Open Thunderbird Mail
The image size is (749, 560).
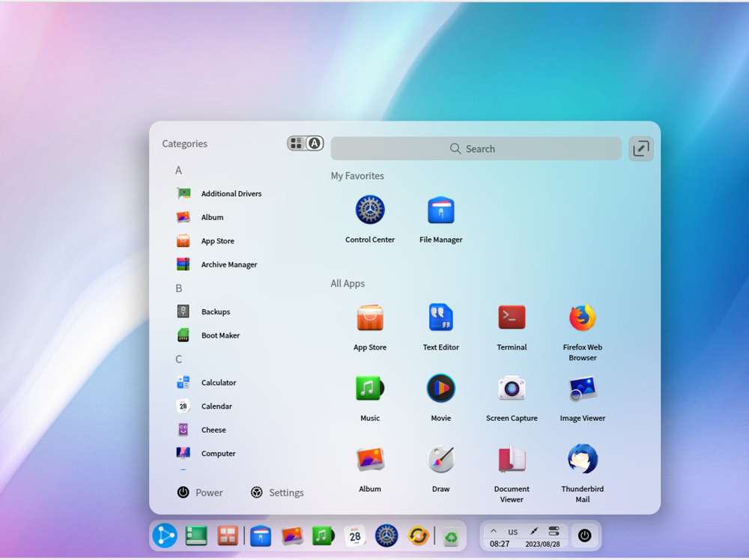point(582,460)
